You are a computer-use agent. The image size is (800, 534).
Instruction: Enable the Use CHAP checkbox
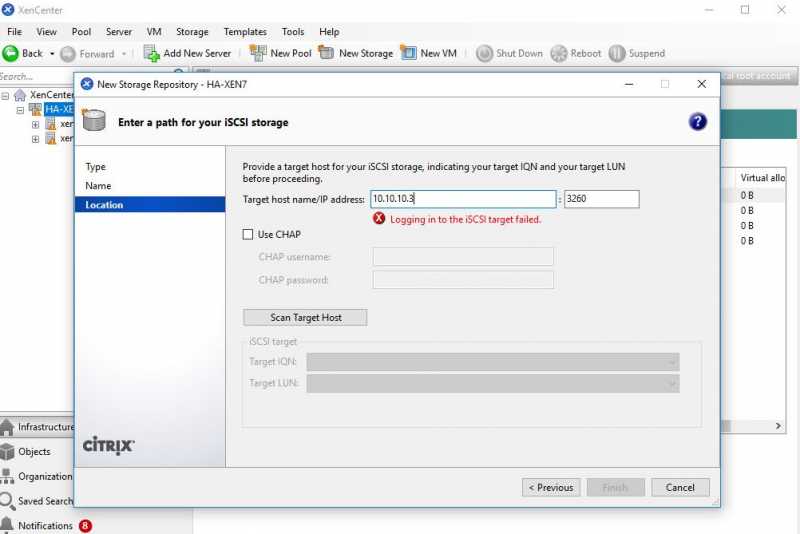point(248,235)
